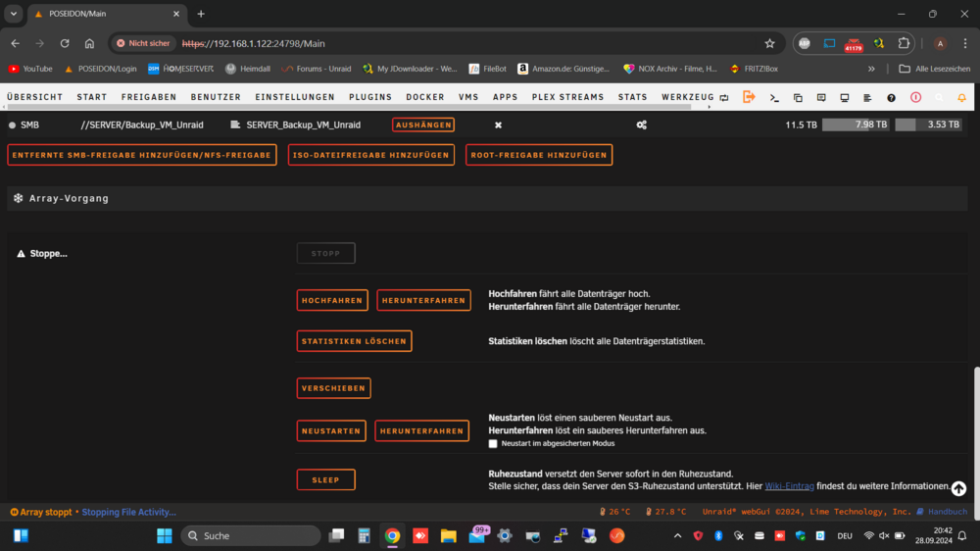The height and width of the screenshot is (551, 980).
Task: Click the JDownloader extension icon
Action: (879, 43)
